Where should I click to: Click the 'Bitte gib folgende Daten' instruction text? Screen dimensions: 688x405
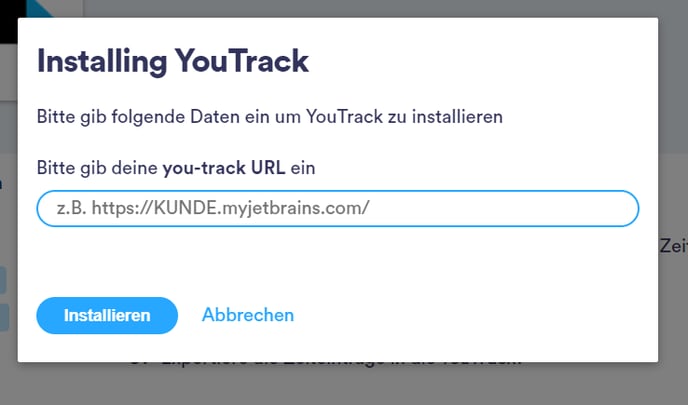[270, 117]
